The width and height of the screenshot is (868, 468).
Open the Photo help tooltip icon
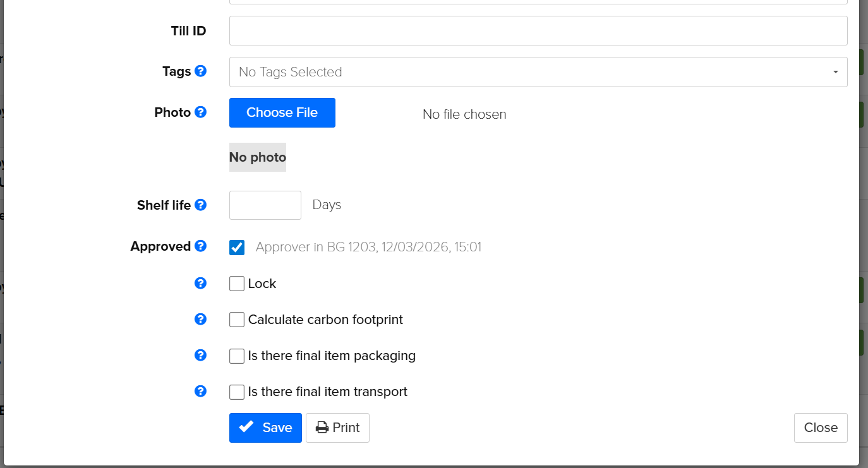200,112
